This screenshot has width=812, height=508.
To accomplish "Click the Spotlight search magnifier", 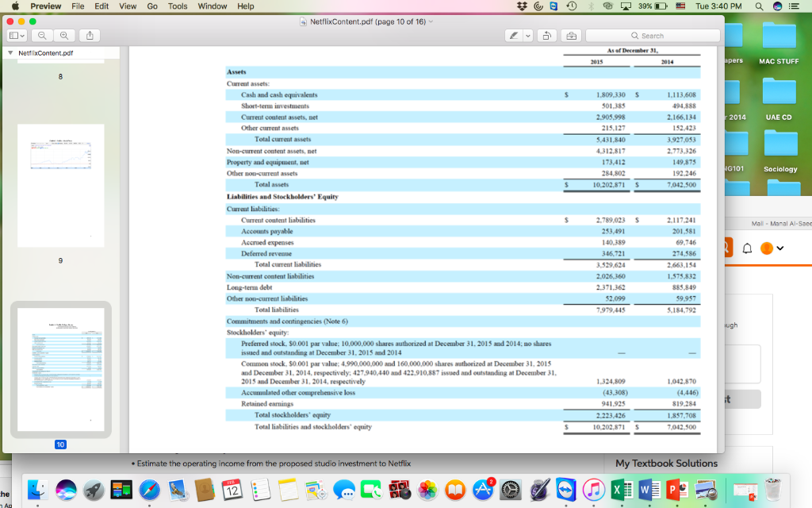I will coord(760,6).
